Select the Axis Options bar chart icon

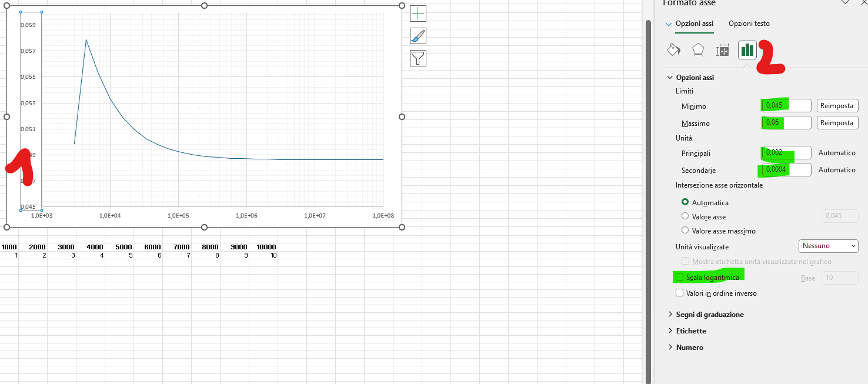(747, 50)
